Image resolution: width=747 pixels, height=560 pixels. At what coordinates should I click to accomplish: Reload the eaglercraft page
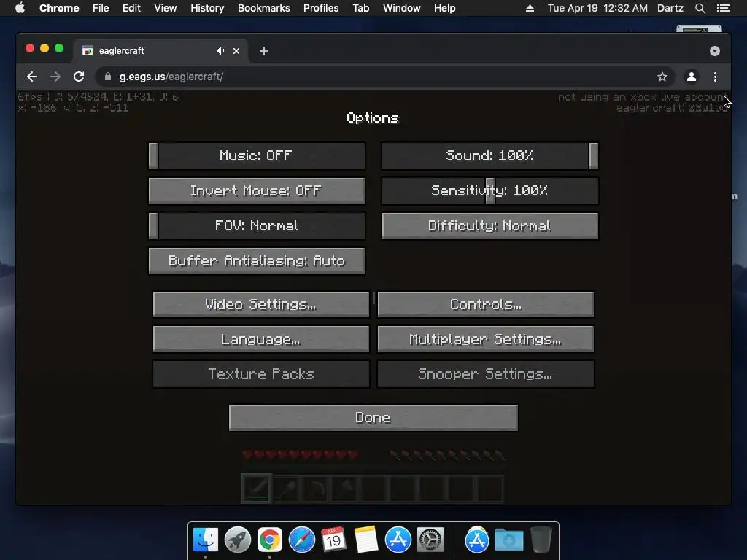79,77
